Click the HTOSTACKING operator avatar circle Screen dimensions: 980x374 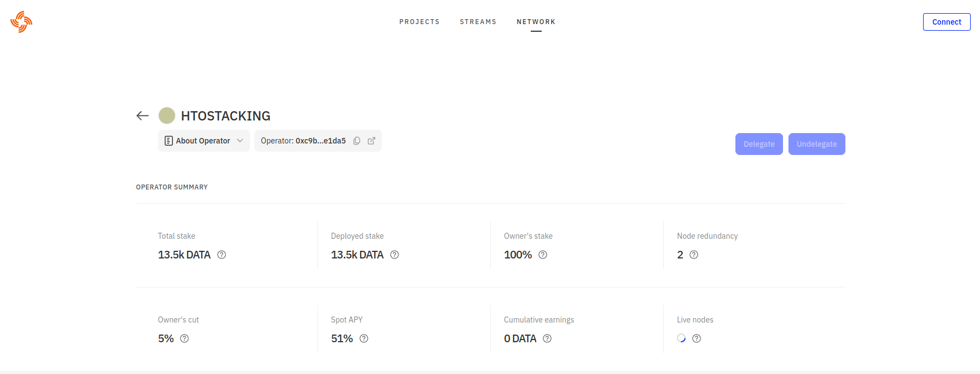click(167, 116)
